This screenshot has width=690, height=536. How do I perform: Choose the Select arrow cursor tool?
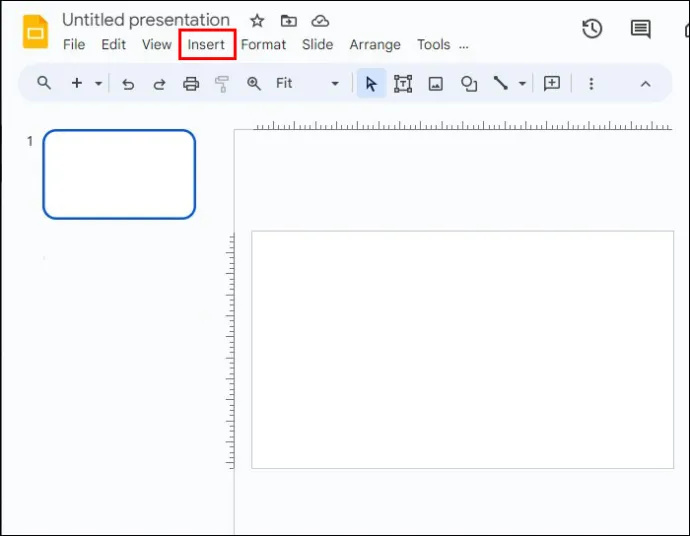371,83
